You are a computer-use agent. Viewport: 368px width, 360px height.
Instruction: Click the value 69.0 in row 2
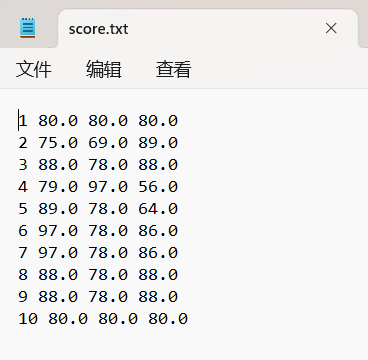pos(108,143)
